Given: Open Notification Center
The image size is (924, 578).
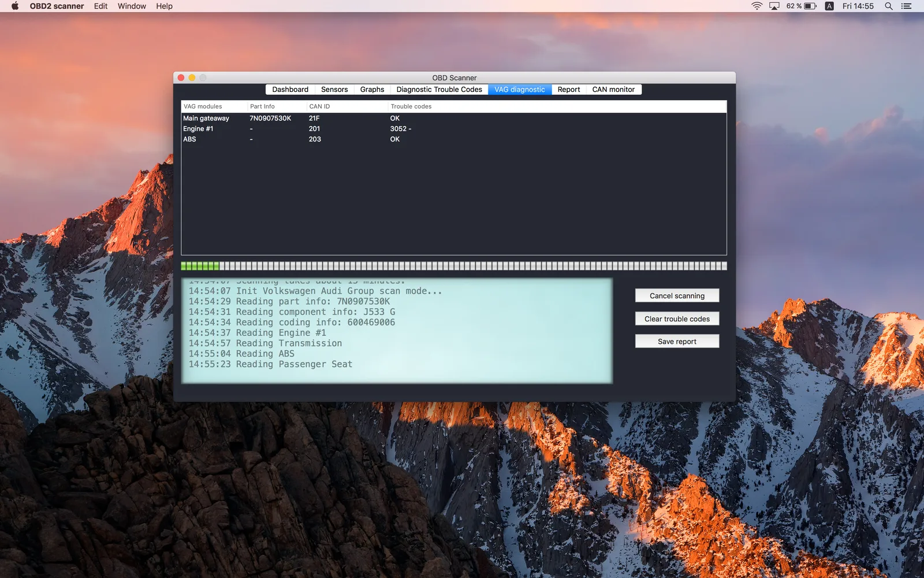Looking at the screenshot, I should point(906,6).
